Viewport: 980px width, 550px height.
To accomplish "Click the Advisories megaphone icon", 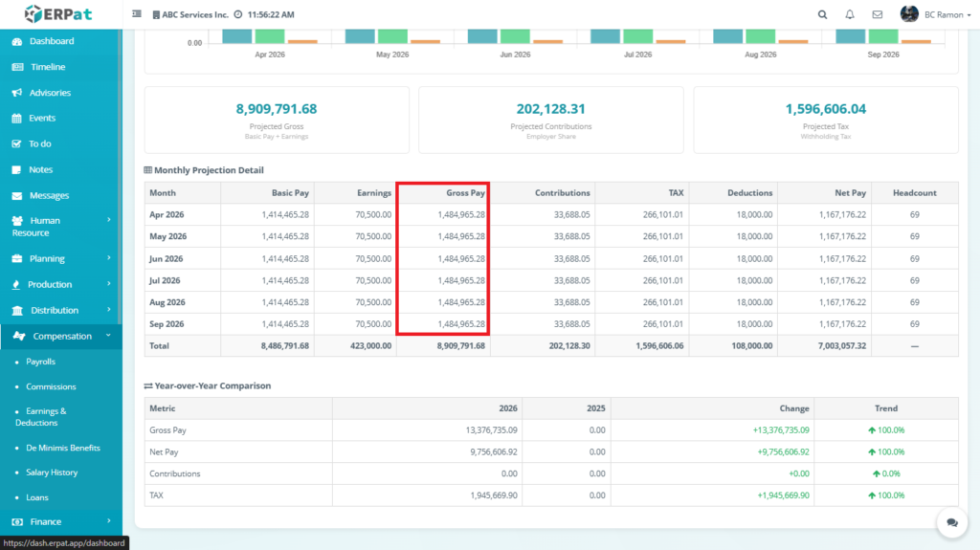I will (x=17, y=93).
